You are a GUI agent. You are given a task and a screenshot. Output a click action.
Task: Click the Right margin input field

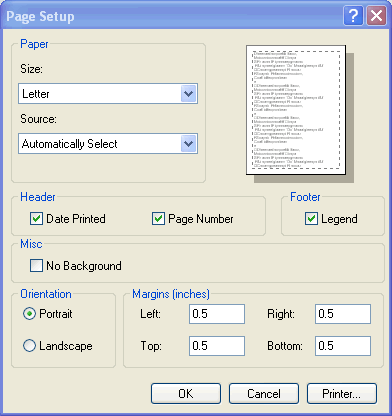coord(343,314)
